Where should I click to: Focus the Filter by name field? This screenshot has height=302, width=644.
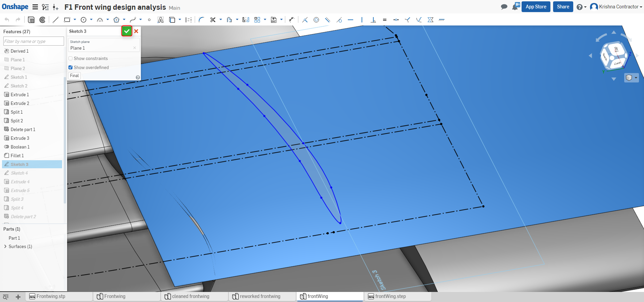33,41
